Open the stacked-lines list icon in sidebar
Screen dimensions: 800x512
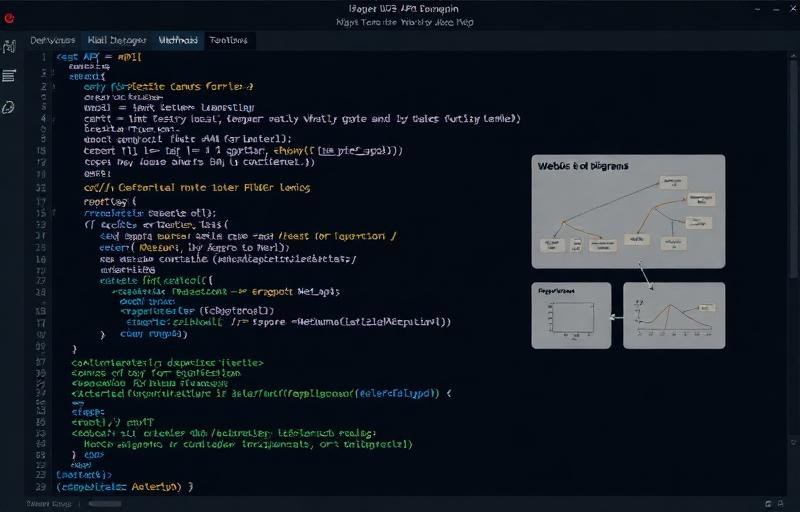[x=9, y=75]
